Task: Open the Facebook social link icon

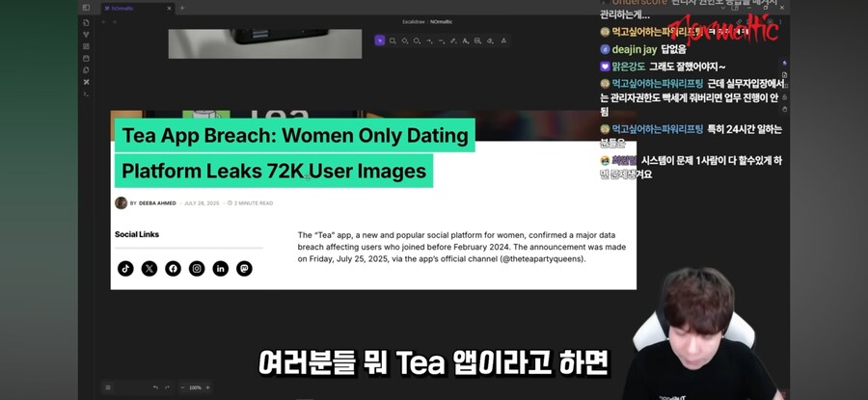Action: point(174,269)
